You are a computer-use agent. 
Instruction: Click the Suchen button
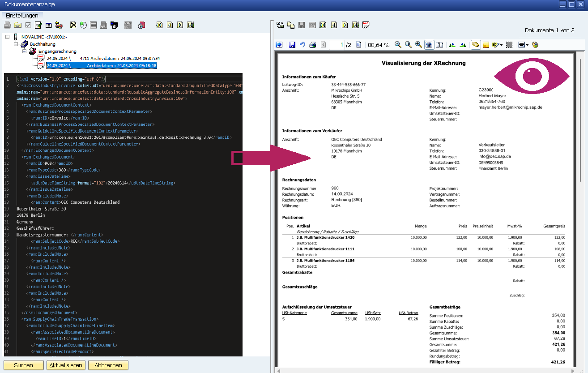coord(23,365)
